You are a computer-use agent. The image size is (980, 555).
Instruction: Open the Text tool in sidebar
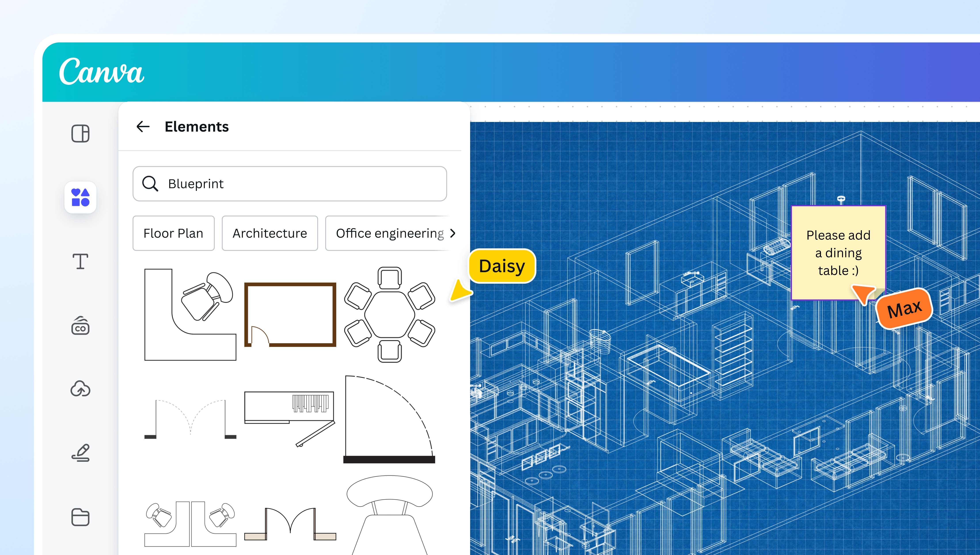point(80,262)
